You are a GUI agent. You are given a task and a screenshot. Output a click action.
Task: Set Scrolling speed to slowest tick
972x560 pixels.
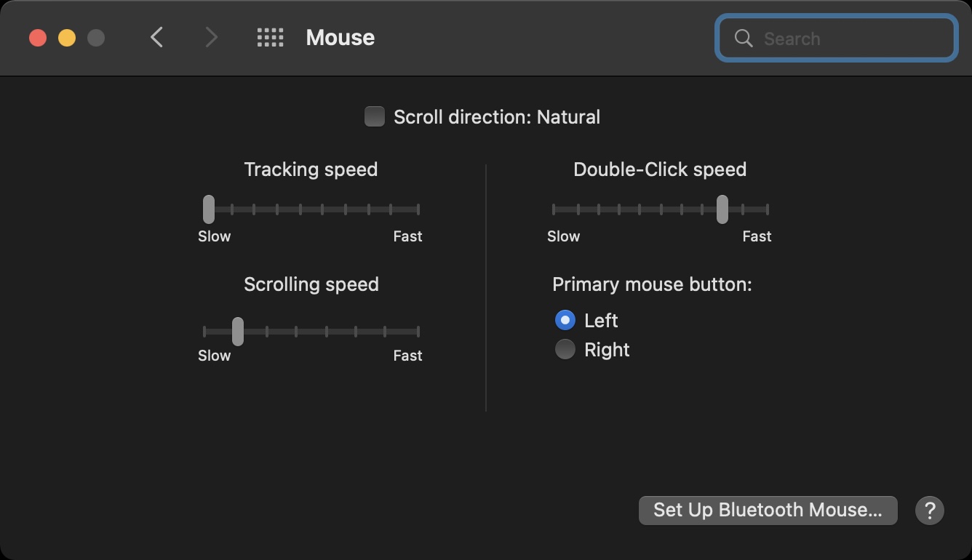[205, 332]
